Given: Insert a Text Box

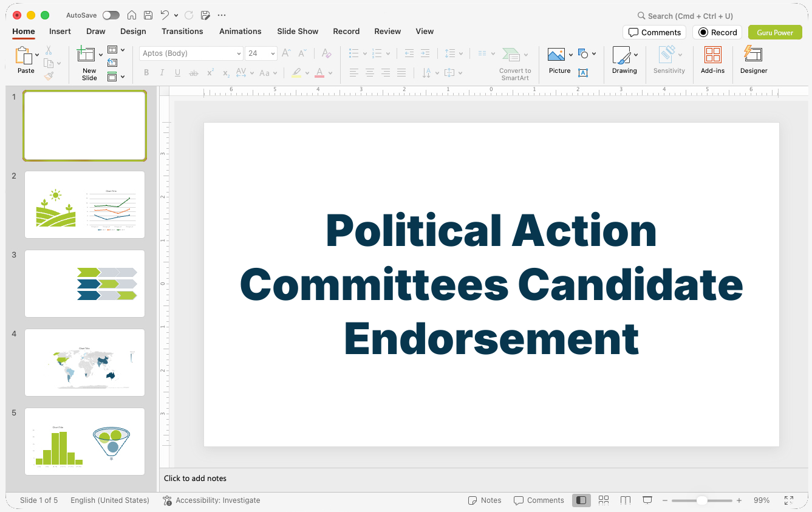Looking at the screenshot, I should pos(583,73).
